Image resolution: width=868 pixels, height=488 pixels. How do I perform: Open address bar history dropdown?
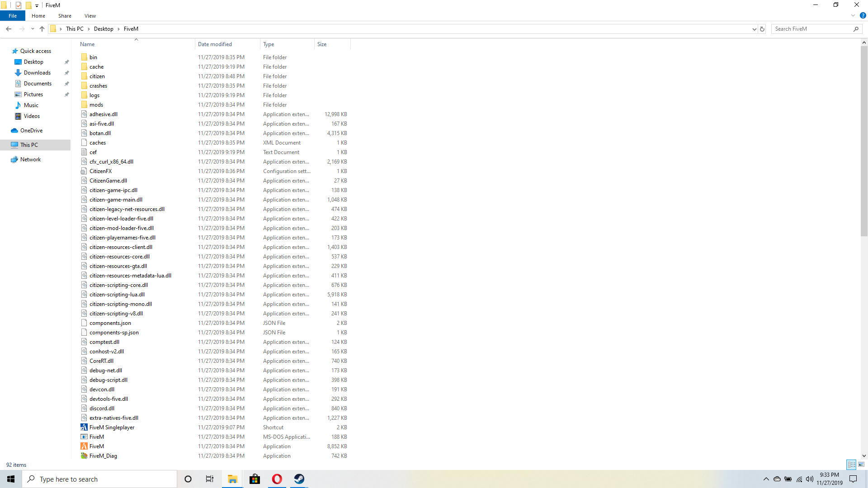pyautogui.click(x=754, y=29)
